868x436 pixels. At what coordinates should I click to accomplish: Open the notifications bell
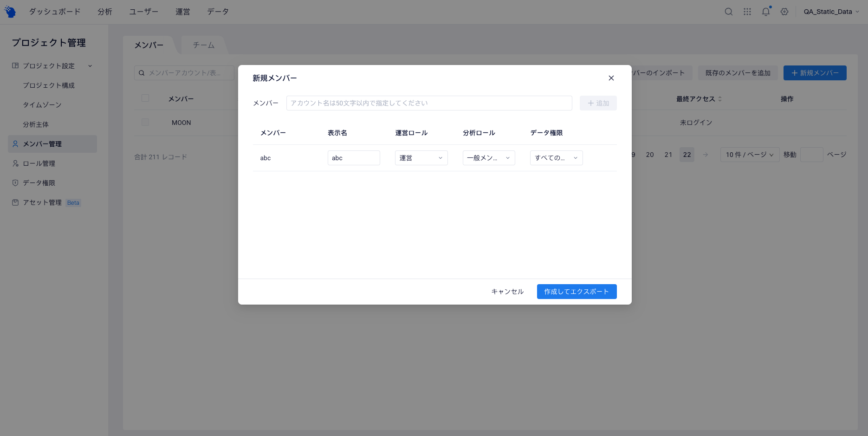point(766,12)
